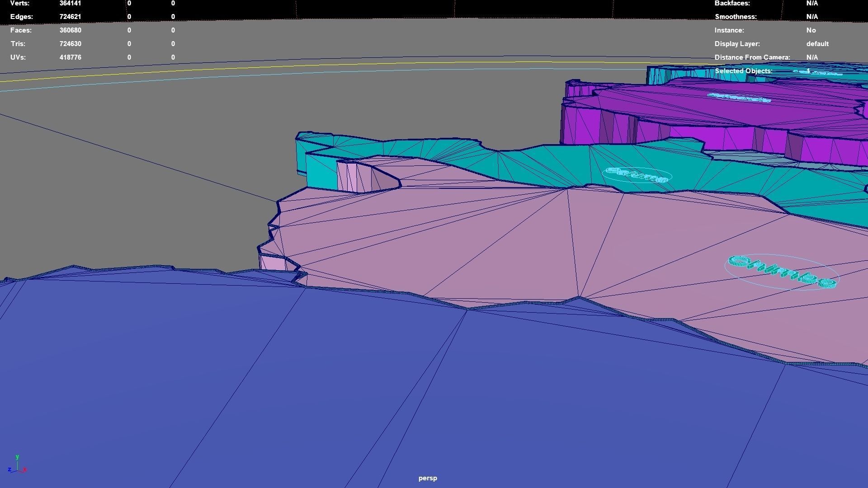Click the persp camera name label
Image resolution: width=868 pixels, height=488 pixels.
click(427, 478)
